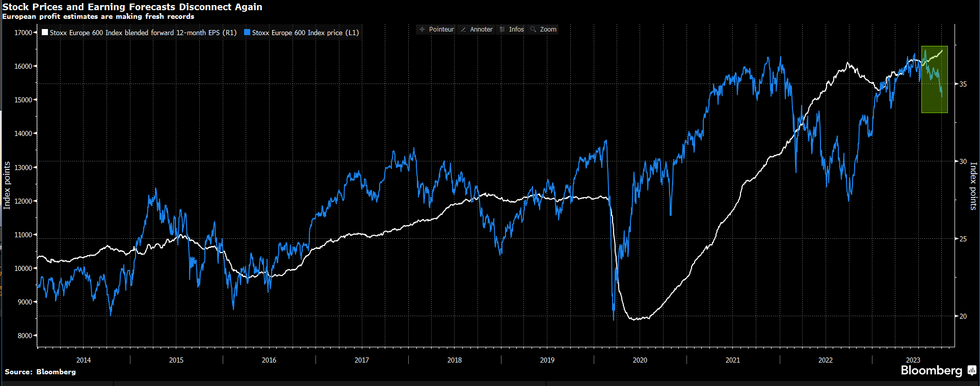Click the 17000 tick on left axis
Viewport: 980px width, 386px height.
pos(23,33)
